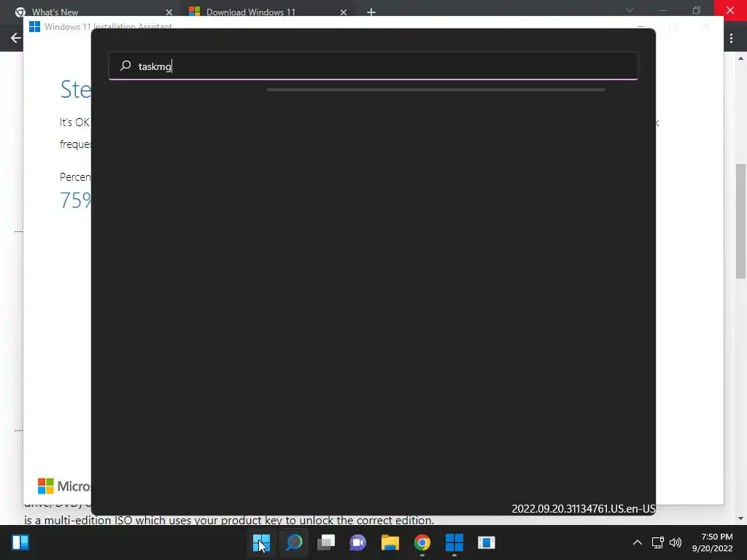Open a new Chrome tab with plus button
747x560 pixels.
(x=371, y=12)
